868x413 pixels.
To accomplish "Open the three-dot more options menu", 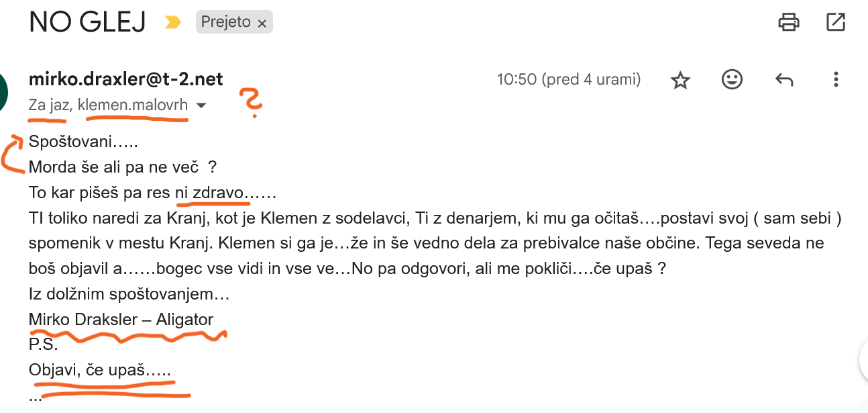I will (x=836, y=80).
